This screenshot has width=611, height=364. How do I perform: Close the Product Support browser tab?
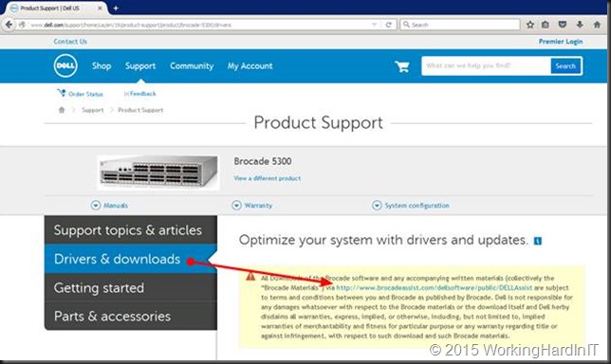100,8
